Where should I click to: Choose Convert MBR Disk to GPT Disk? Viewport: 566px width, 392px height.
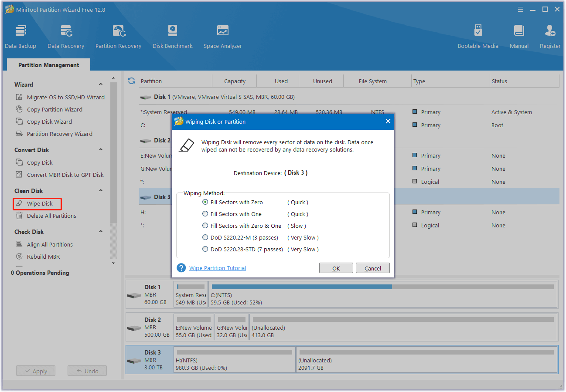(x=59, y=175)
